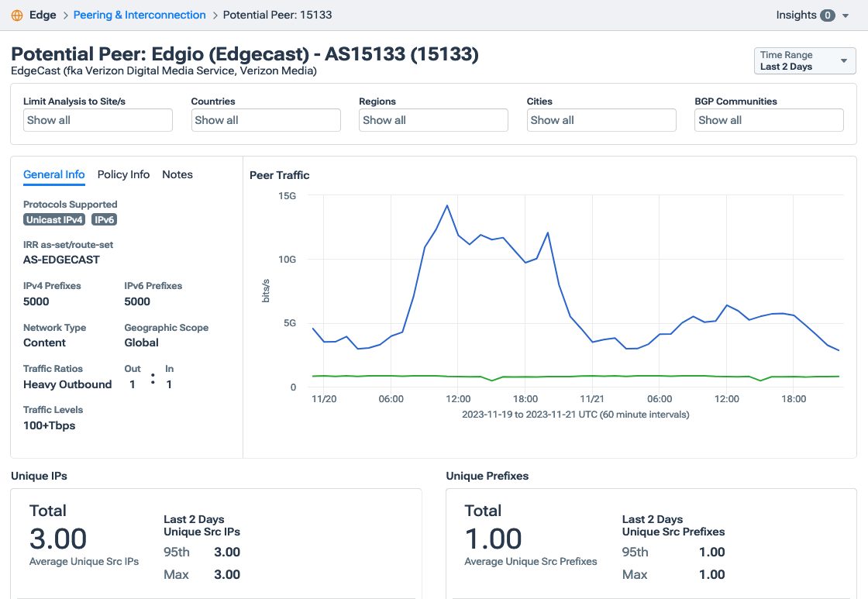Click the Edge globe icon

pyautogui.click(x=17, y=15)
